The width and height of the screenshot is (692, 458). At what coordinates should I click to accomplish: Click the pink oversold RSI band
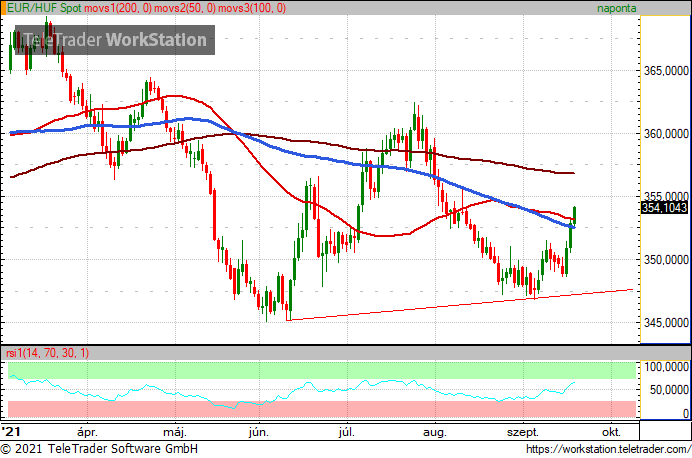point(322,409)
